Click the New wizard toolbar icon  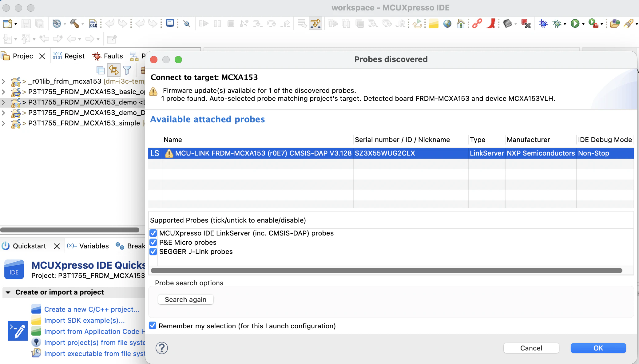pyautogui.click(x=7, y=23)
